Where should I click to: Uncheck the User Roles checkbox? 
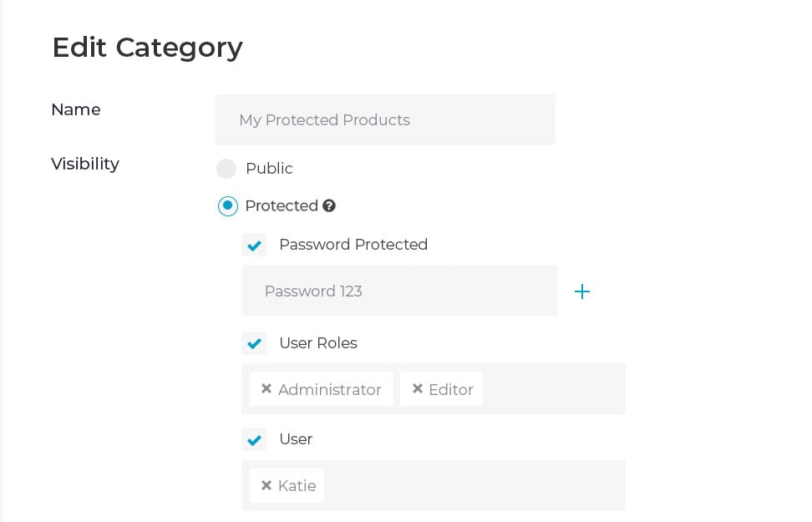click(x=254, y=343)
